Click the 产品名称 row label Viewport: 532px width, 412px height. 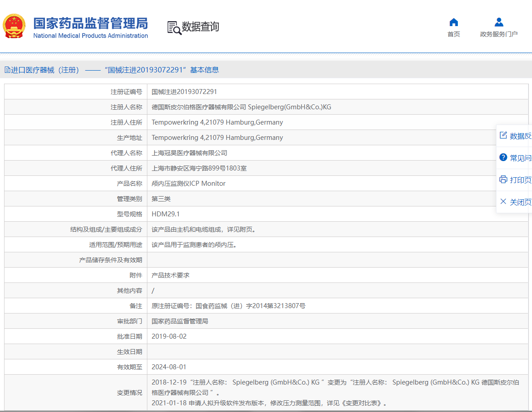click(x=129, y=184)
